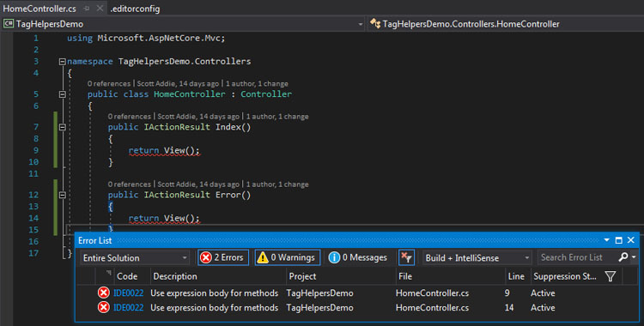Collapse the Error method on line 12
The width and height of the screenshot is (644, 326).
62,195
